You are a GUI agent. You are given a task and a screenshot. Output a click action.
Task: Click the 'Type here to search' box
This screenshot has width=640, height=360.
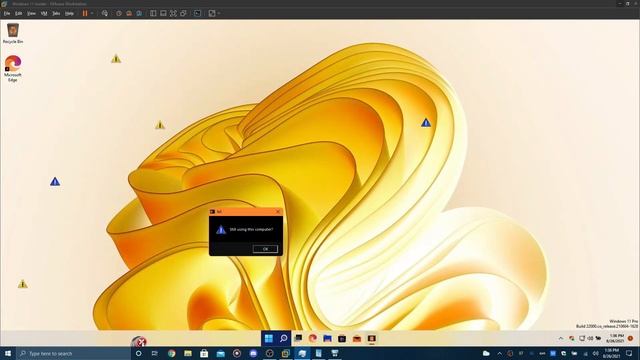(x=73, y=353)
